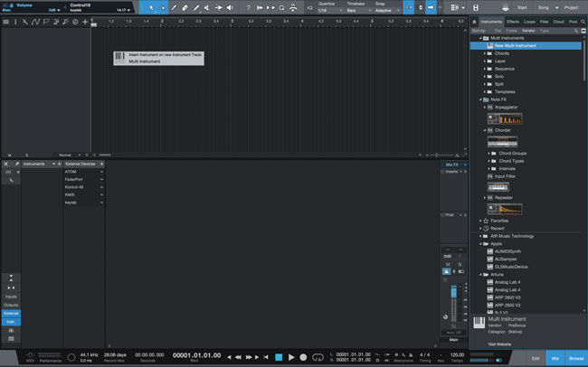
Task: Start playback with the Play button
Action: pos(291,358)
